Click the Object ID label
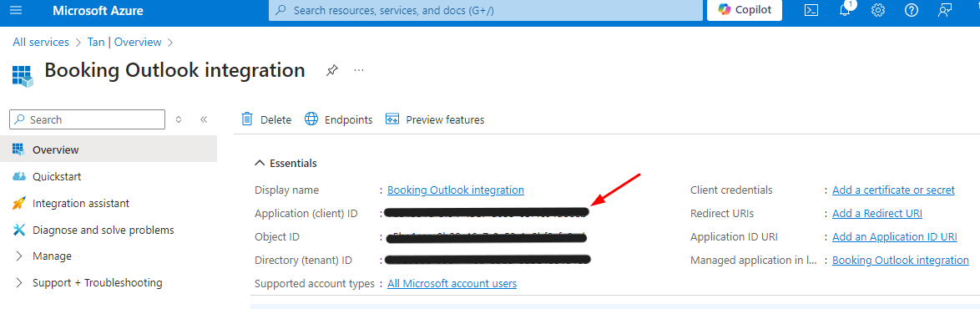The width and height of the screenshot is (980, 309). tap(276, 237)
